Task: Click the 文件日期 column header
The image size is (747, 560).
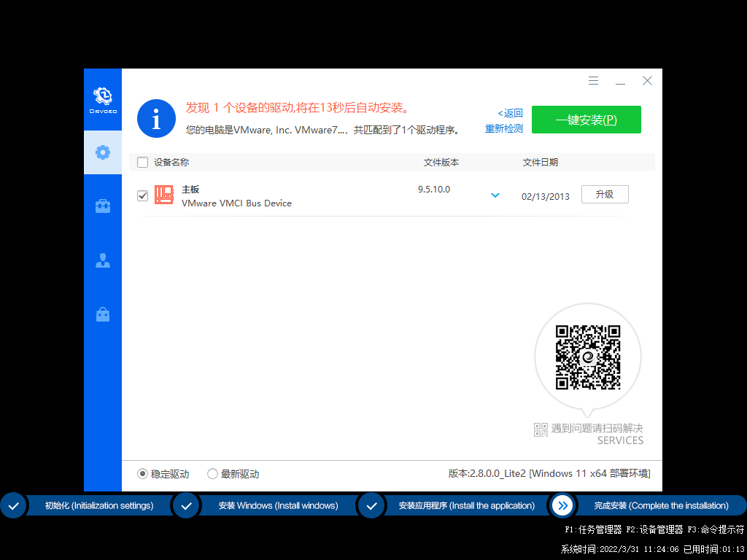Action: click(541, 163)
